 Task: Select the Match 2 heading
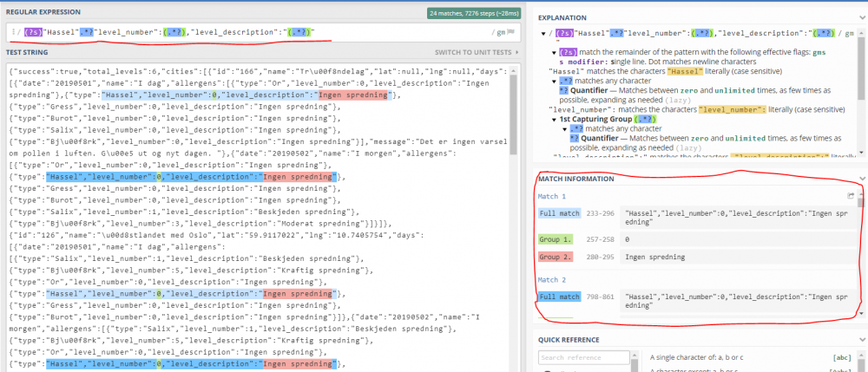550,279
